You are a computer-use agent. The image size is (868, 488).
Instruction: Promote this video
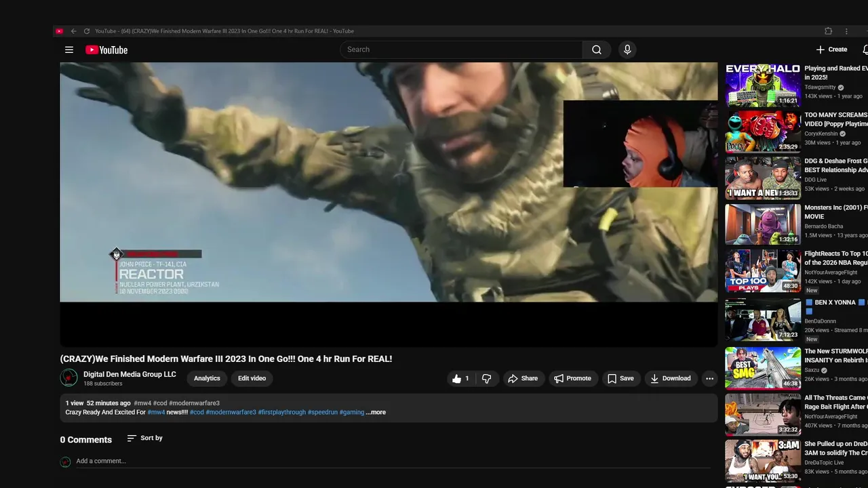572,379
